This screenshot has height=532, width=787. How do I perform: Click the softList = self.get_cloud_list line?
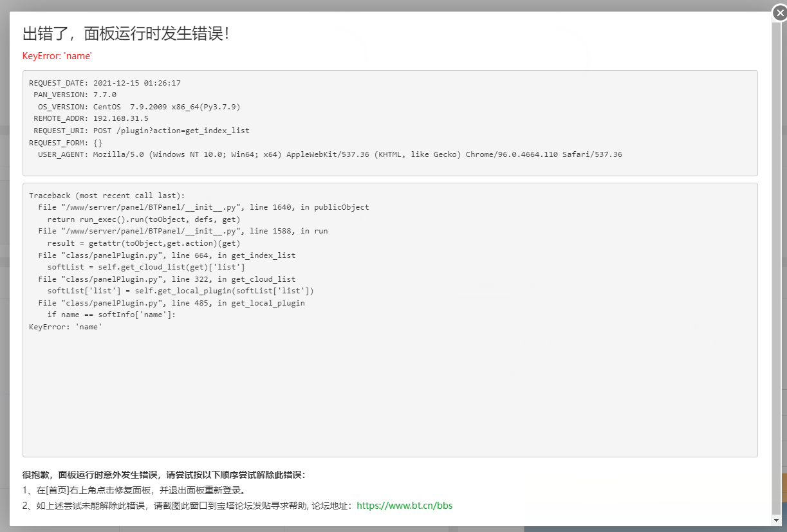pyautogui.click(x=146, y=267)
